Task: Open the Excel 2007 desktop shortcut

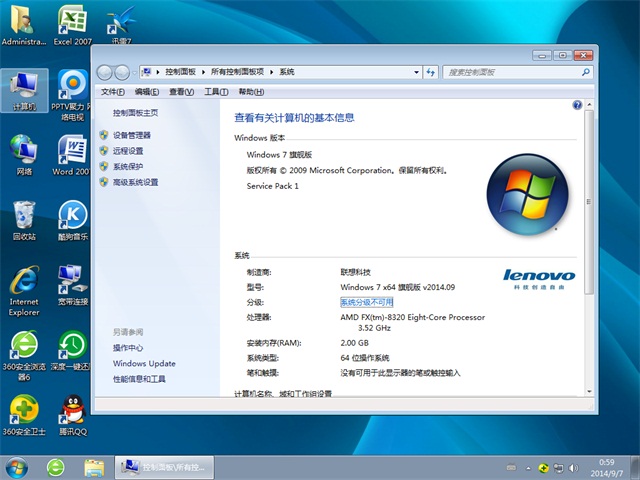Action: pyautogui.click(x=70, y=23)
